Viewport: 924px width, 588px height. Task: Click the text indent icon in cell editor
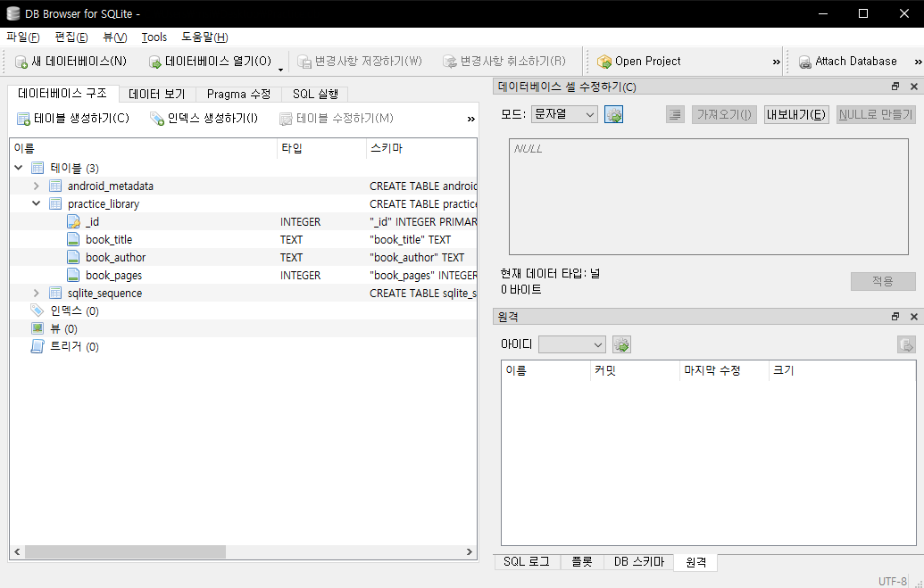click(x=675, y=115)
